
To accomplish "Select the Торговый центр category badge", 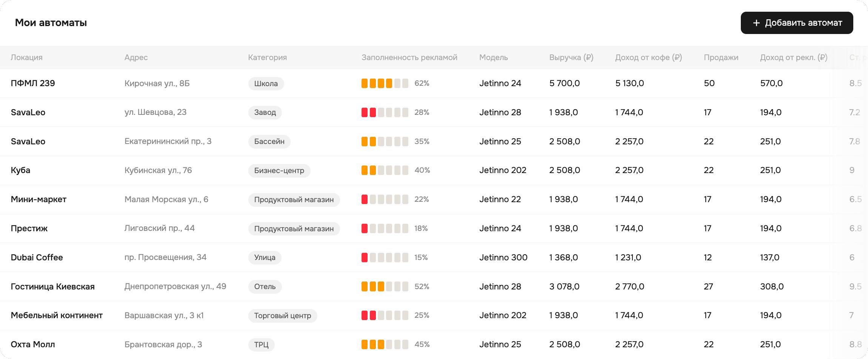I will click(x=282, y=316).
